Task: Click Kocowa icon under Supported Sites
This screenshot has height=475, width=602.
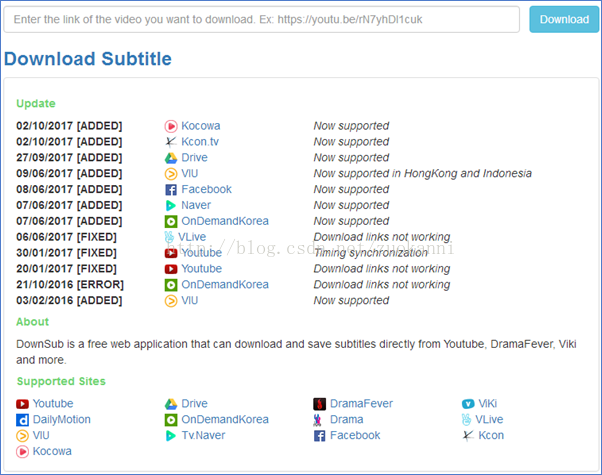Action: click(x=22, y=451)
